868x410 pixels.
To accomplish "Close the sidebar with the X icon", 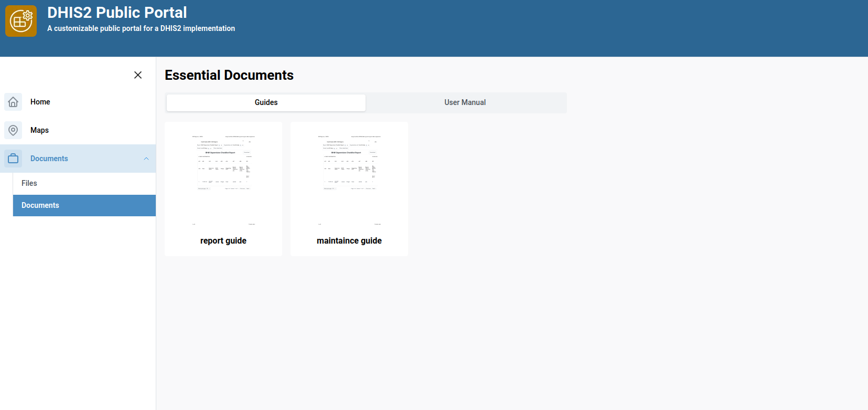I will point(138,75).
